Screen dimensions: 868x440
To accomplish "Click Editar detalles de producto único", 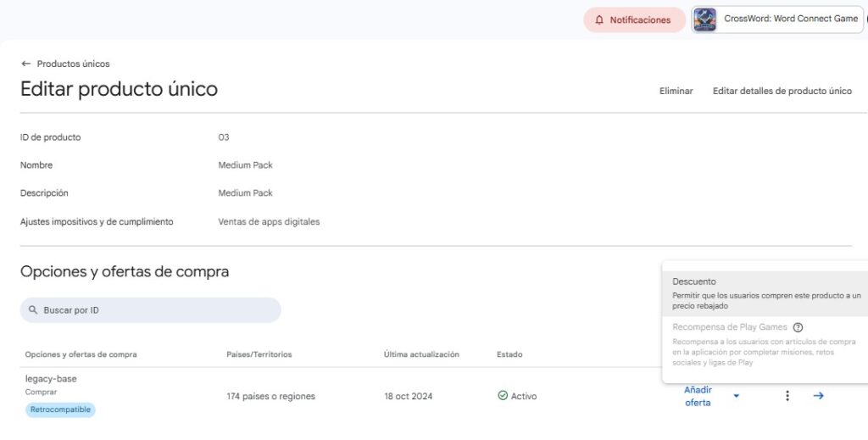I will tap(782, 91).
